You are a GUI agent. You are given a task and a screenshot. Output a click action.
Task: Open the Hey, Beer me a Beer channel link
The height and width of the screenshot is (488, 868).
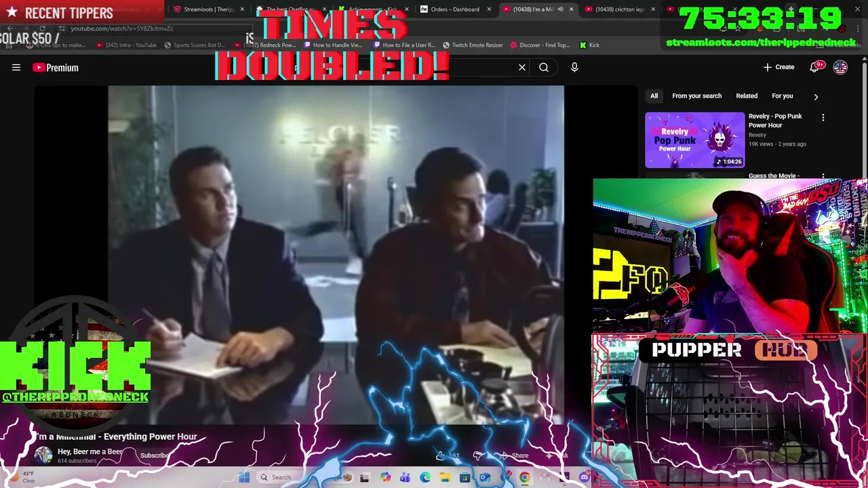(90, 451)
